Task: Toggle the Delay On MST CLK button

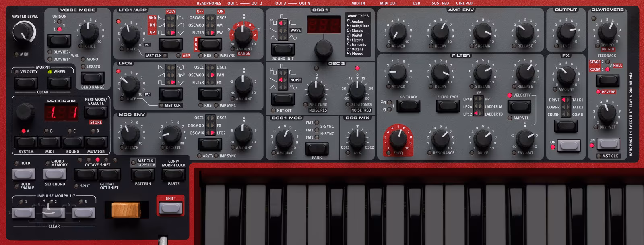Action: [x=608, y=143]
